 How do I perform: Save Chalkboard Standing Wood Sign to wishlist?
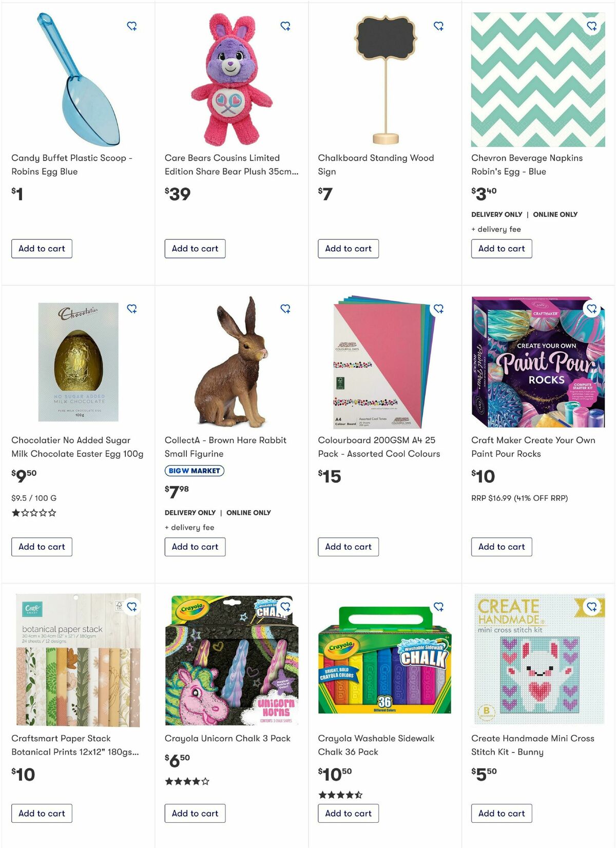[438, 26]
